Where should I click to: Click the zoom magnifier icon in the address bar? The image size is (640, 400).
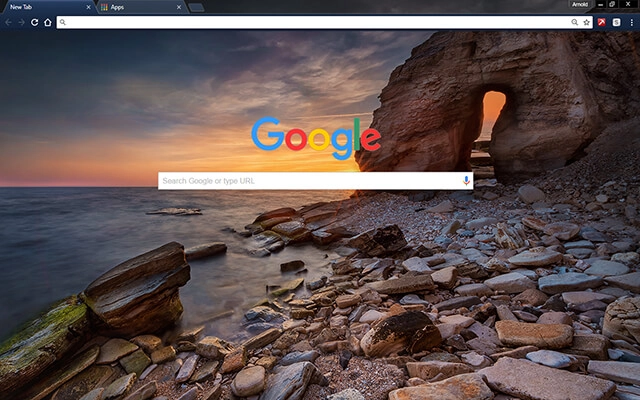(574, 22)
